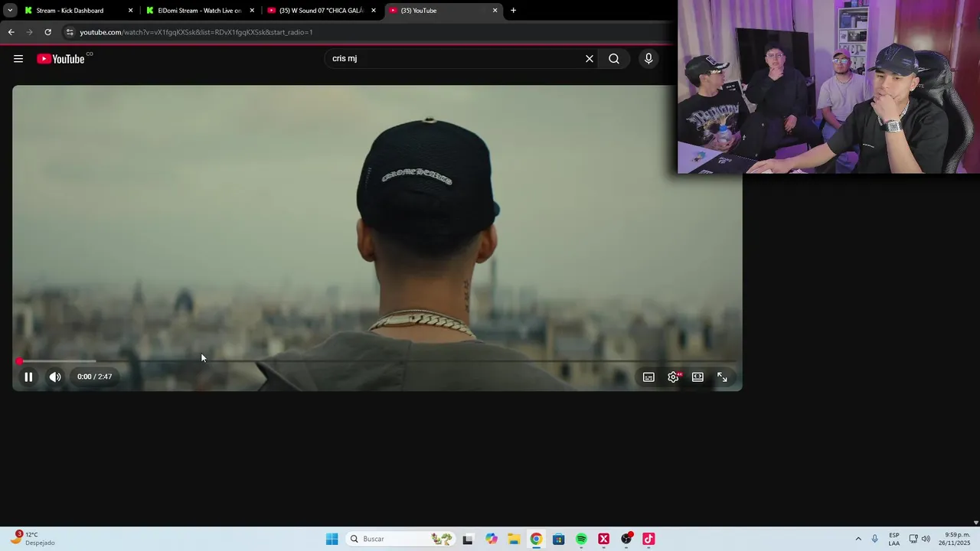This screenshot has height=551, width=980.
Task: Open the YouTube hamburger guide menu
Action: pos(18,59)
